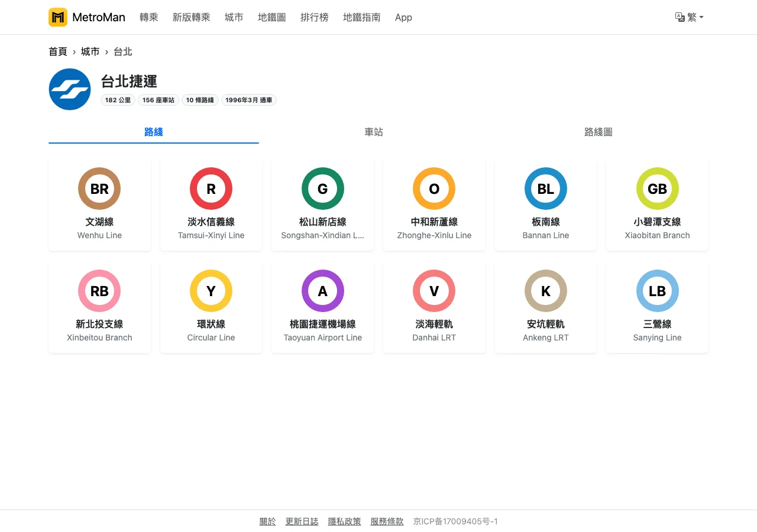Switch to the 路線 tab
Screen dimensions: 757x532
[154, 132]
